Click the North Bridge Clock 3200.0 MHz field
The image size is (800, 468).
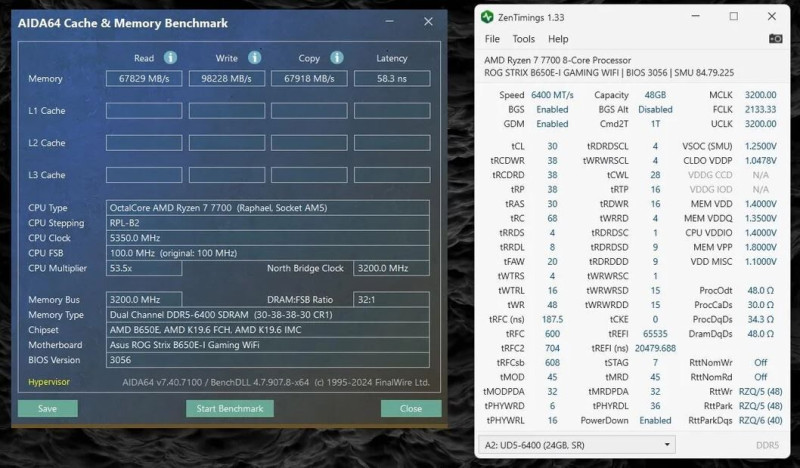391,268
